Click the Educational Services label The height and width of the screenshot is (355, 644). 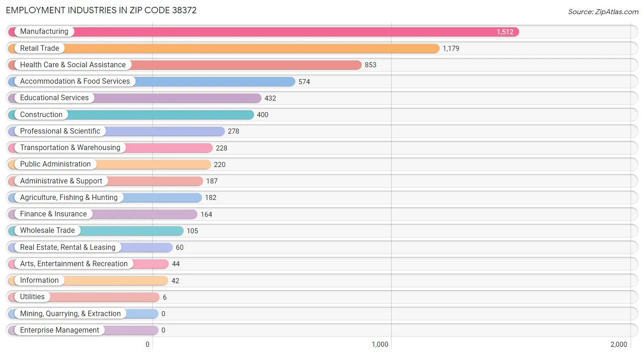[x=55, y=98]
